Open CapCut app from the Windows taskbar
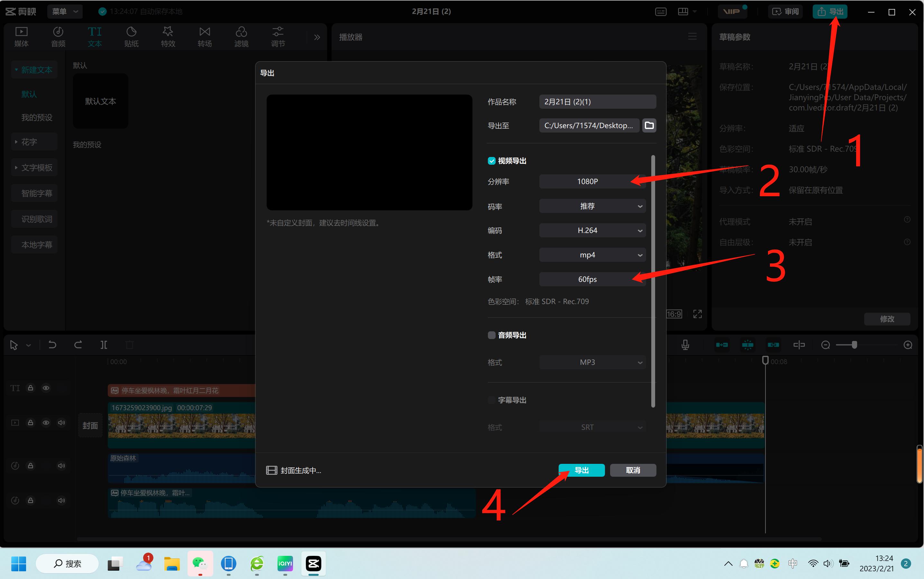 [x=313, y=563]
